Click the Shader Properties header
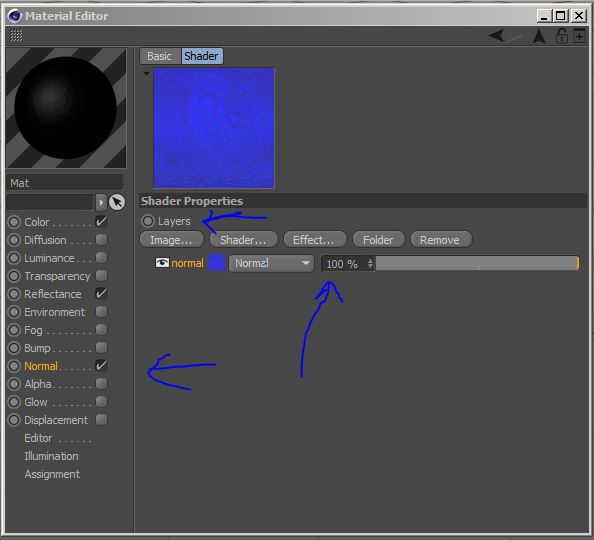 tap(363, 201)
